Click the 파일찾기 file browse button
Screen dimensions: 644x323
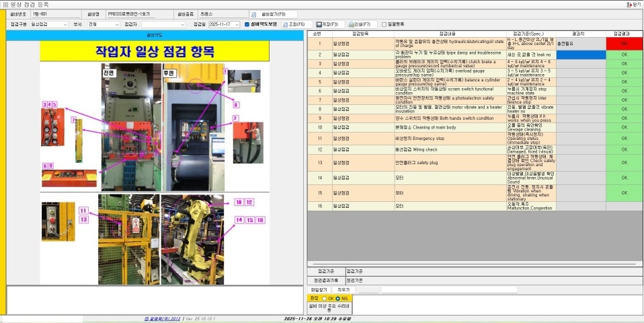click(x=319, y=289)
